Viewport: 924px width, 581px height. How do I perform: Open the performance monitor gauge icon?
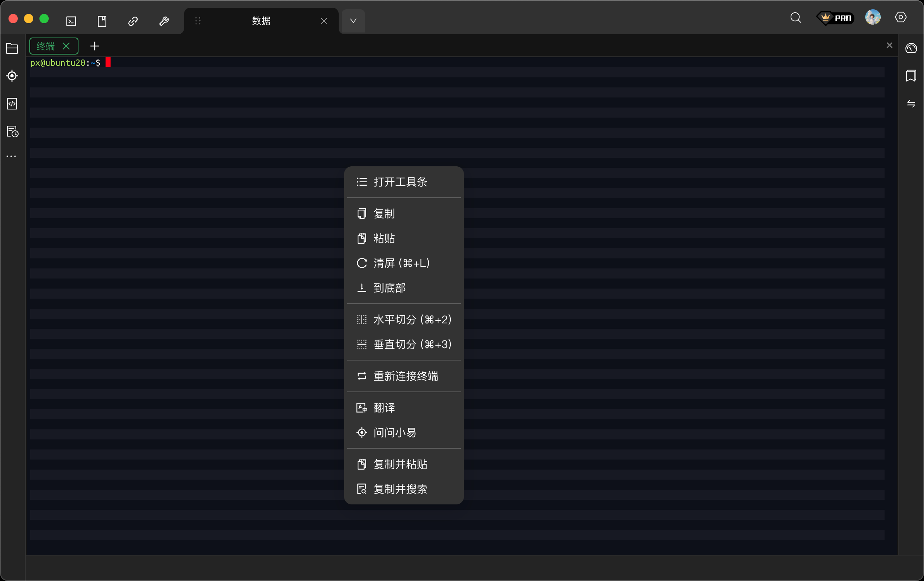tap(911, 48)
